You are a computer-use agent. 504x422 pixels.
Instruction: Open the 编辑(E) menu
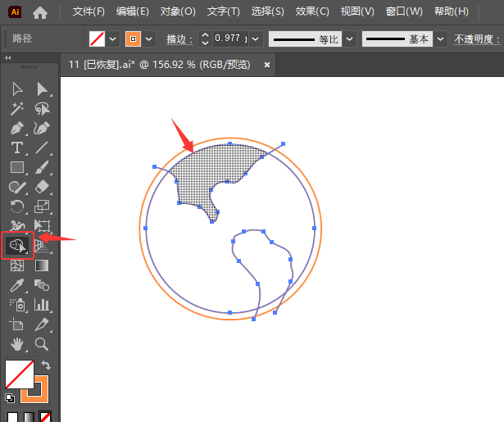pos(133,12)
